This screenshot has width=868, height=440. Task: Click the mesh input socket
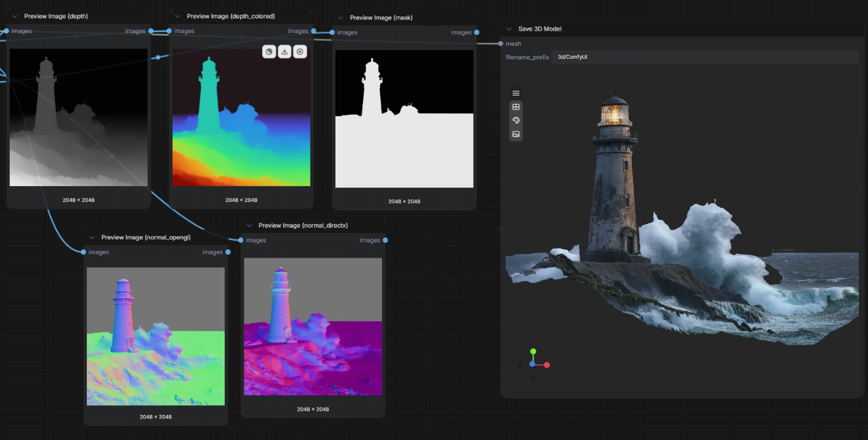click(x=501, y=43)
